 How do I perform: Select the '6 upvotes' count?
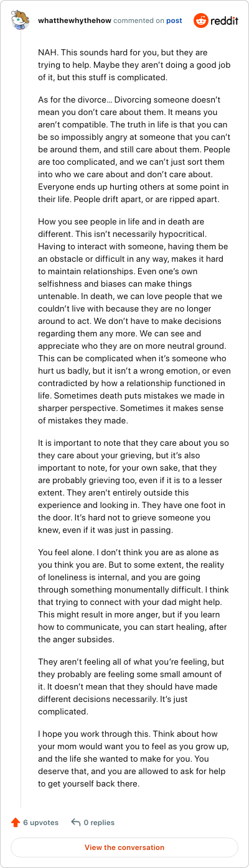pos(40,823)
